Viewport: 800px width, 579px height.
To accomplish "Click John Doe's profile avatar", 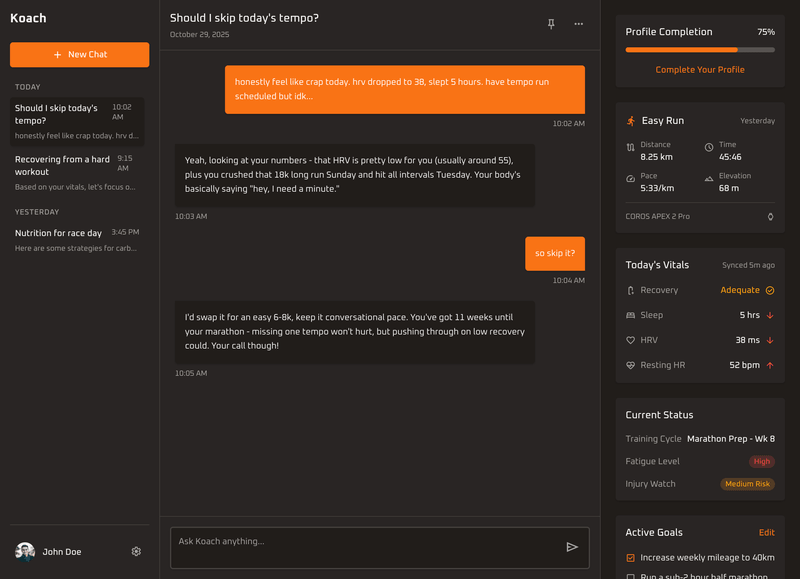I will [25, 551].
